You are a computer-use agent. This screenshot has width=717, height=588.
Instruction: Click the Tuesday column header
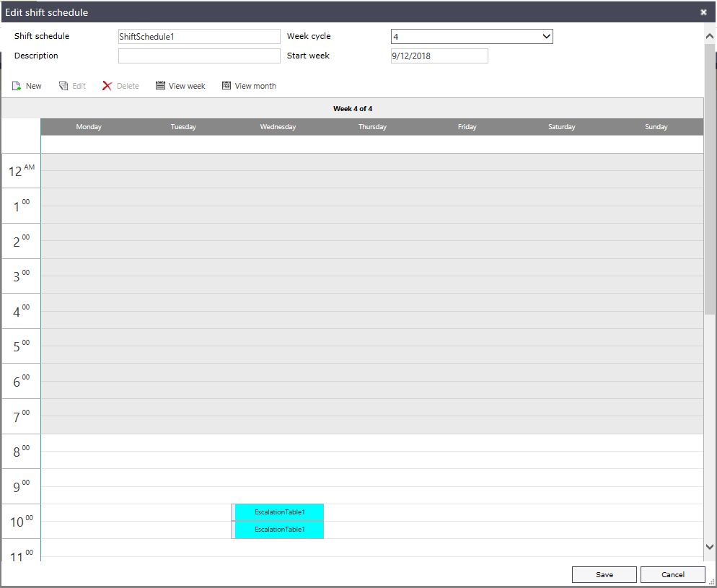click(x=183, y=127)
